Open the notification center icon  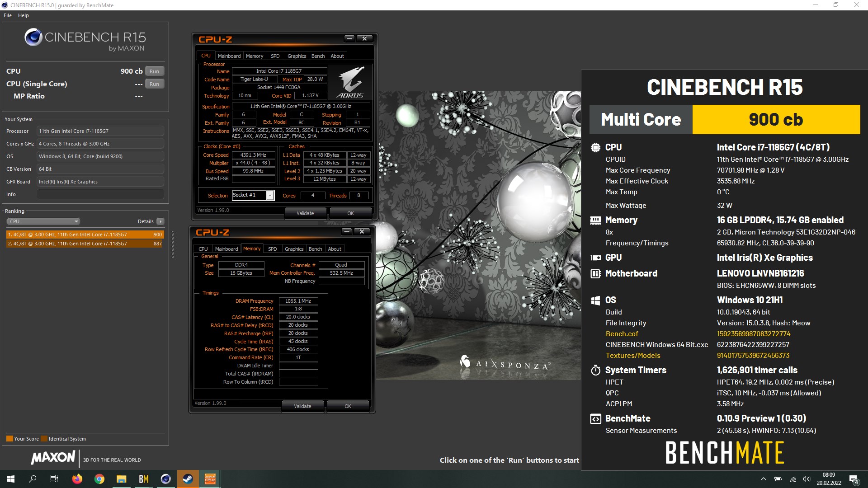pyautogui.click(x=854, y=479)
